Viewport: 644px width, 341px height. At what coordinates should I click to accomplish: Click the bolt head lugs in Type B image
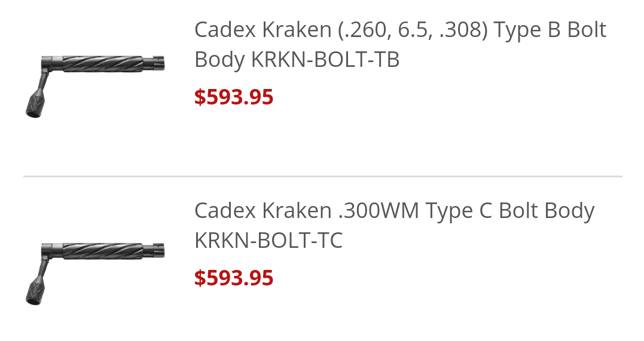[x=154, y=63]
